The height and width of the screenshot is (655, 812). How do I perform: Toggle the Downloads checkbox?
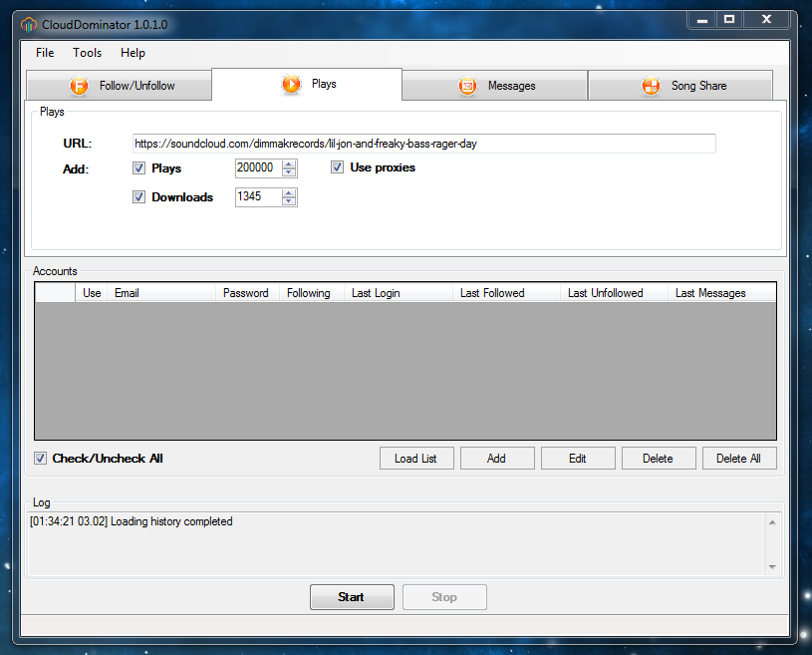pos(138,197)
